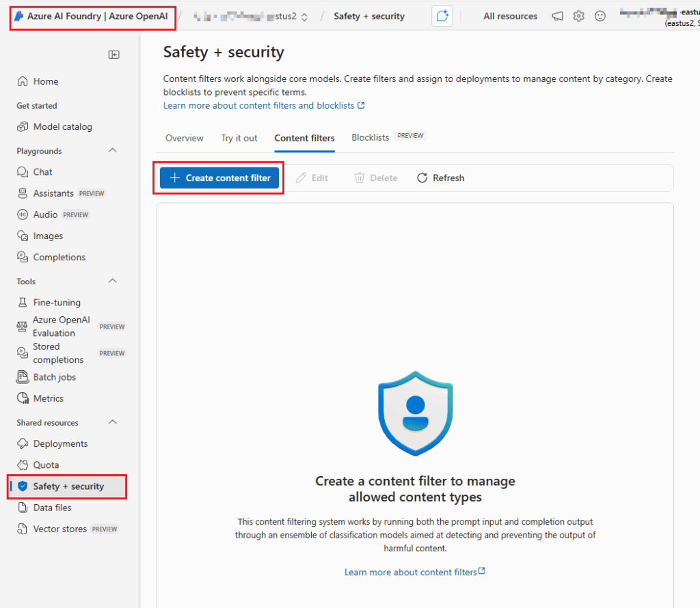
Task: Click the Azure AI Foundry logo icon
Action: coord(18,16)
